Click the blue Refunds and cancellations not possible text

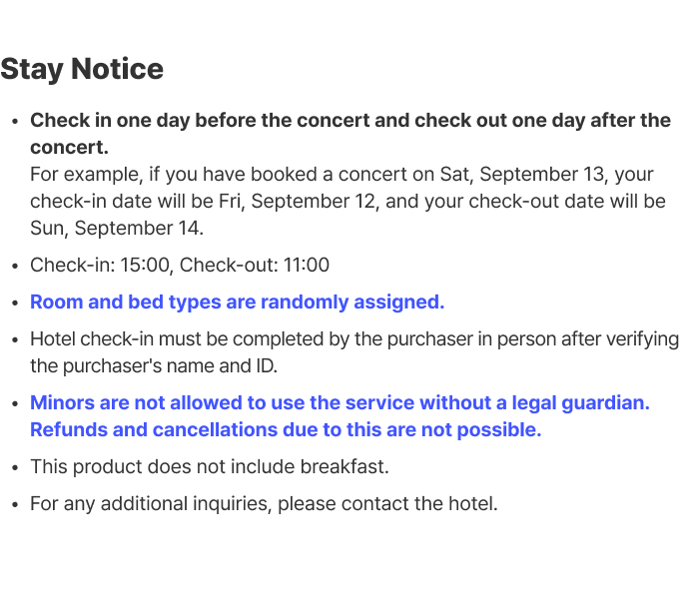pyautogui.click(x=286, y=430)
